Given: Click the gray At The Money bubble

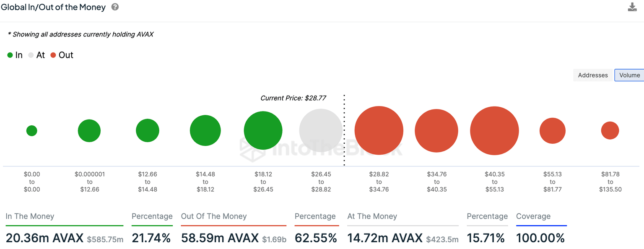Looking at the screenshot, I should pos(320,130).
